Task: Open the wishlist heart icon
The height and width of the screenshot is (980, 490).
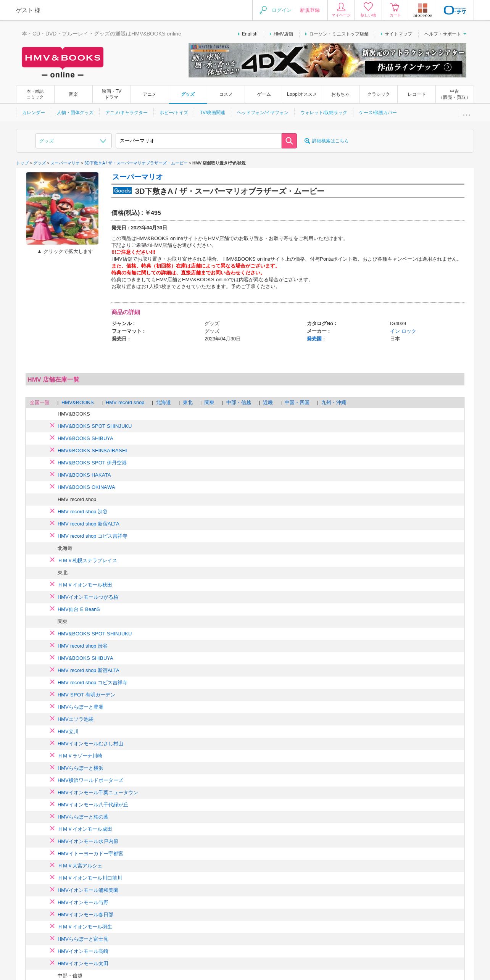Action: point(368,10)
